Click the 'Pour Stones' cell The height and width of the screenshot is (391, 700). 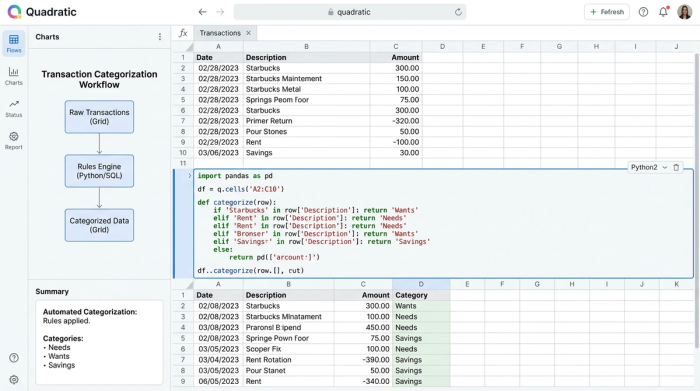306,132
